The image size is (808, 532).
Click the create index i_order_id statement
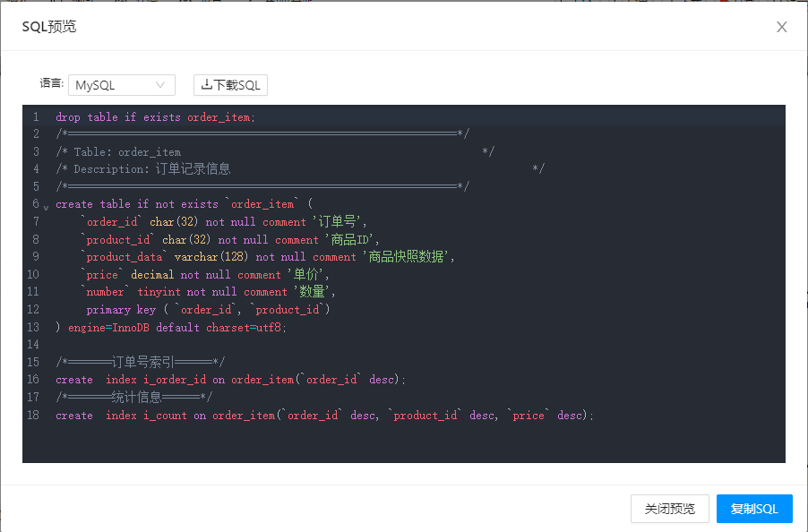(230, 380)
